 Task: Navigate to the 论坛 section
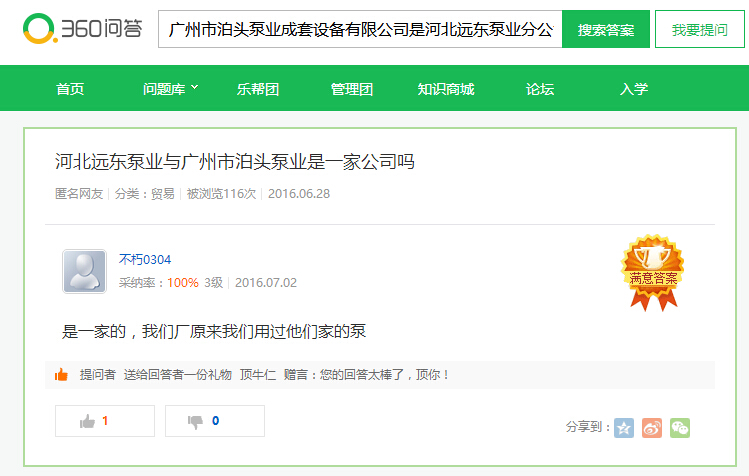(540, 89)
